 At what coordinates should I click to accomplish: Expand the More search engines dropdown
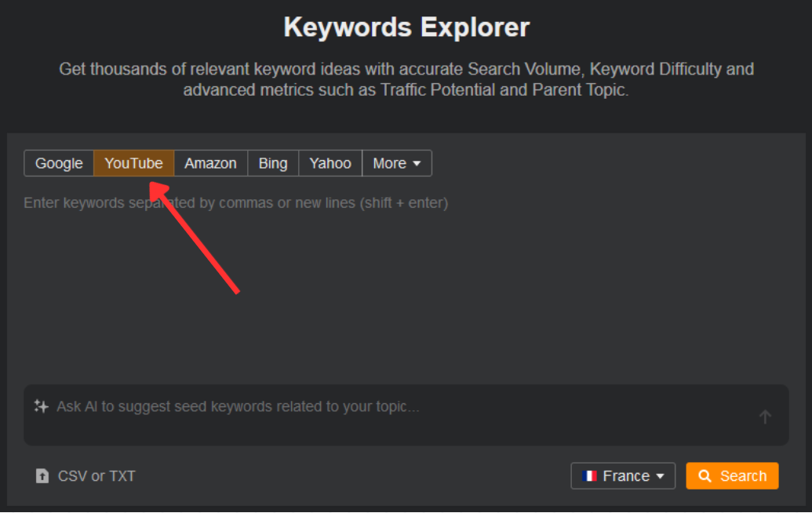pos(397,164)
